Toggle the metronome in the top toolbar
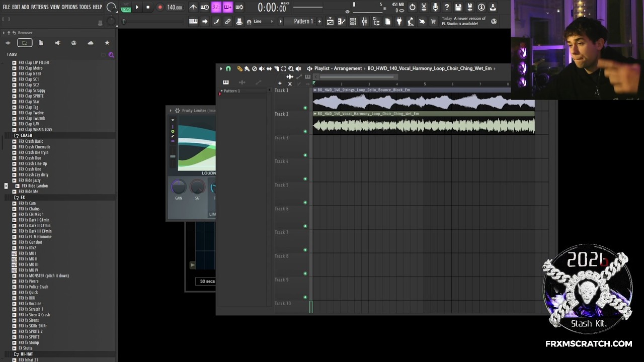This screenshot has height=362, width=644. click(193, 7)
